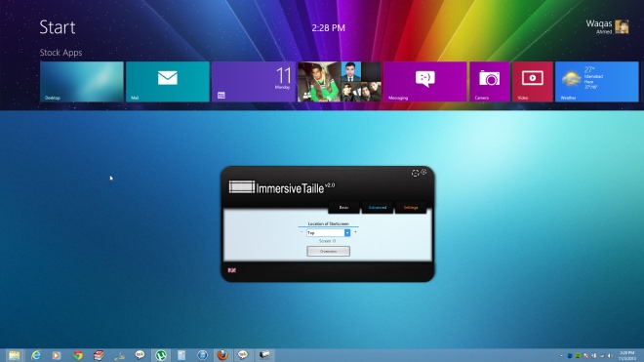The image size is (644, 362).
Task: Launch Google Chrome from the taskbar
Action: coord(78,355)
